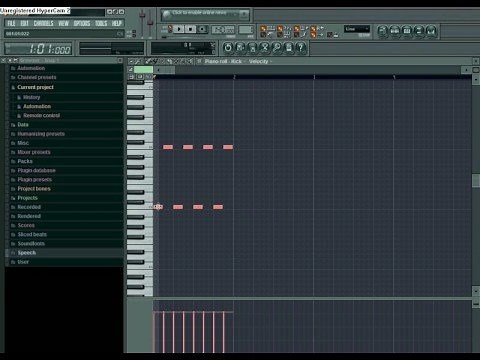Expand the Packs folder
The width and height of the screenshot is (480, 360).
[25, 161]
